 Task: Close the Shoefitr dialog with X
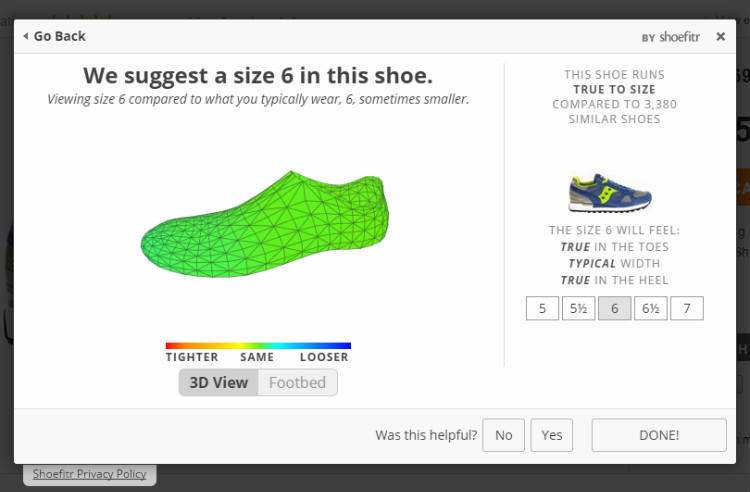point(720,36)
